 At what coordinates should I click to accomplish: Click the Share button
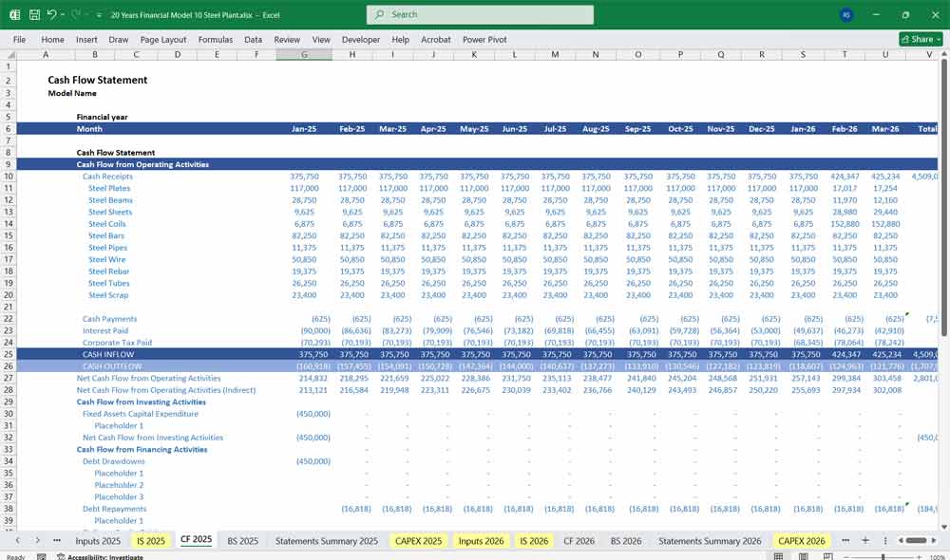point(918,39)
